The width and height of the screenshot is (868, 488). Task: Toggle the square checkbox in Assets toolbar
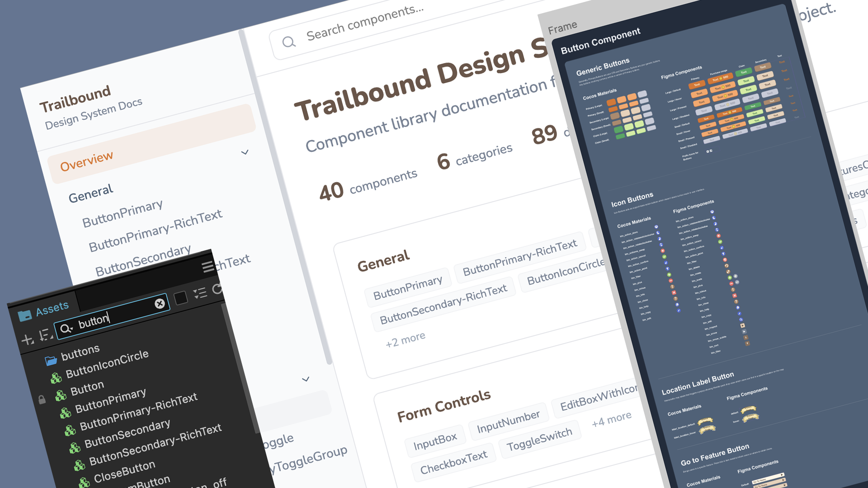(181, 298)
